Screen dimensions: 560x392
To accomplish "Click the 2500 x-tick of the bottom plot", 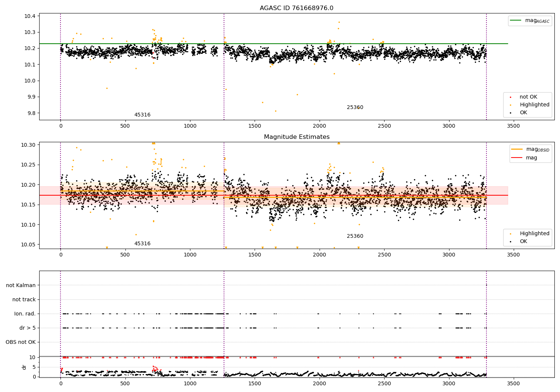I will pyautogui.click(x=384, y=384).
